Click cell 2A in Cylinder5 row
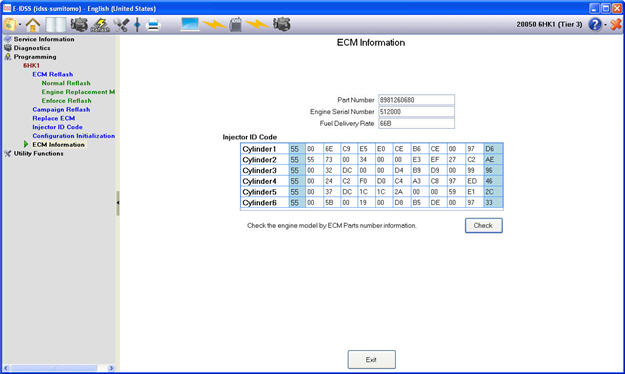The image size is (625, 374). point(402,192)
